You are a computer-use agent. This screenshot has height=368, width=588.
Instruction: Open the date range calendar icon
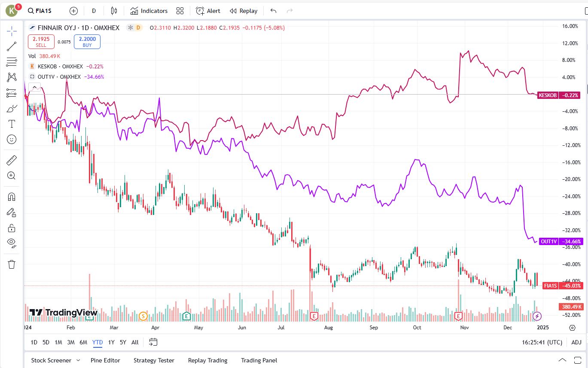point(153,342)
